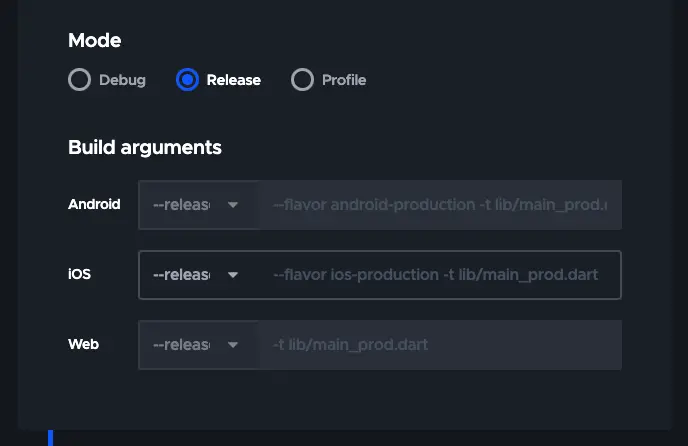Click the iOS flavor ios-production arguments field
Viewport: 688px width, 446px height.
click(x=440, y=275)
